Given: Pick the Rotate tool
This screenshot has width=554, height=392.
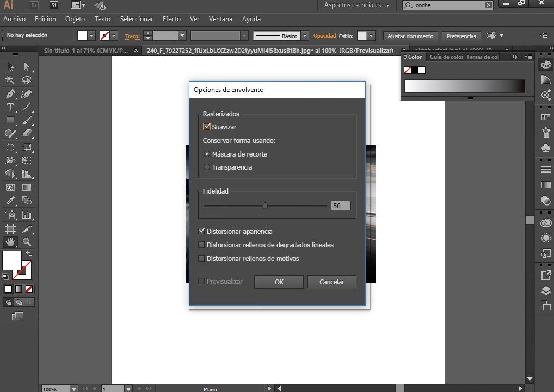Looking at the screenshot, I should coord(10,147).
